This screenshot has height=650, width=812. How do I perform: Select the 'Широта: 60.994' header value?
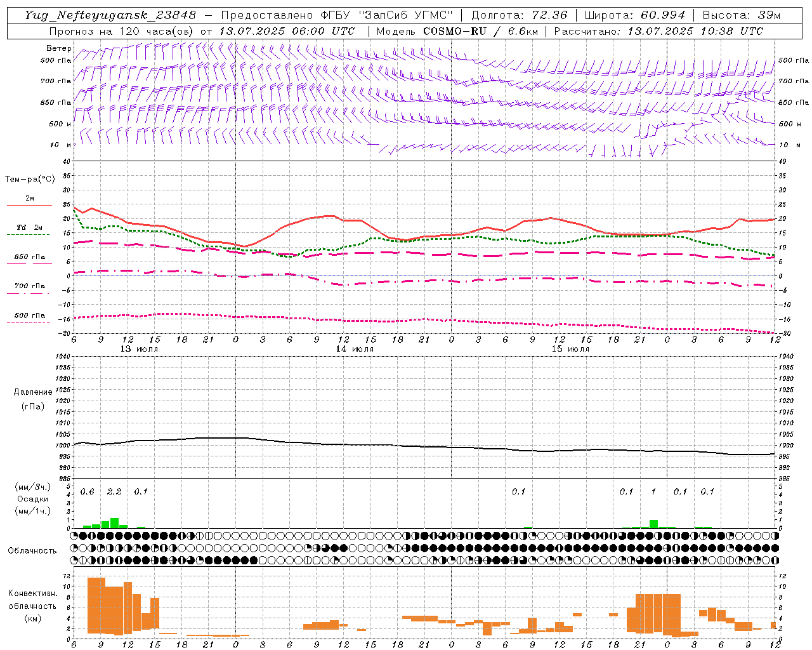coord(634,15)
